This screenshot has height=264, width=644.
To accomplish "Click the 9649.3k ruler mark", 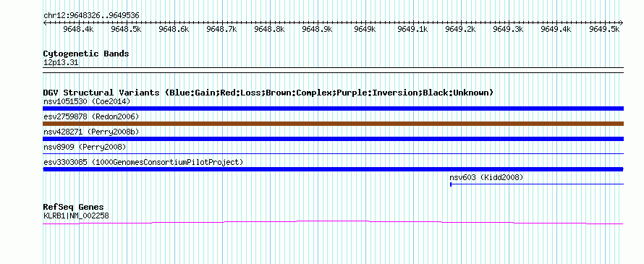I will click(509, 29).
